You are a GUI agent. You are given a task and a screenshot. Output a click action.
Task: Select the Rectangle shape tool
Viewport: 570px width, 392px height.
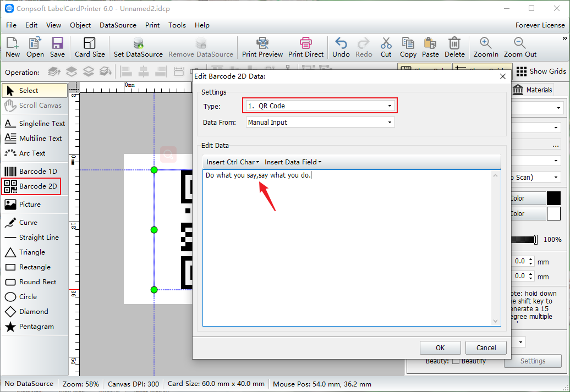35,267
